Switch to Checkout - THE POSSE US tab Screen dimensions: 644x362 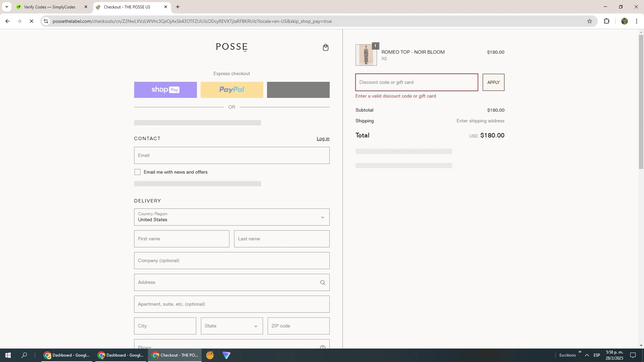click(131, 7)
